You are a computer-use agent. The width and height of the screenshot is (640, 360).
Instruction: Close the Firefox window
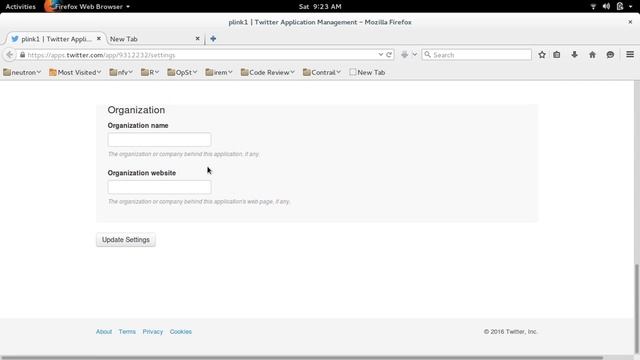pos(630,22)
